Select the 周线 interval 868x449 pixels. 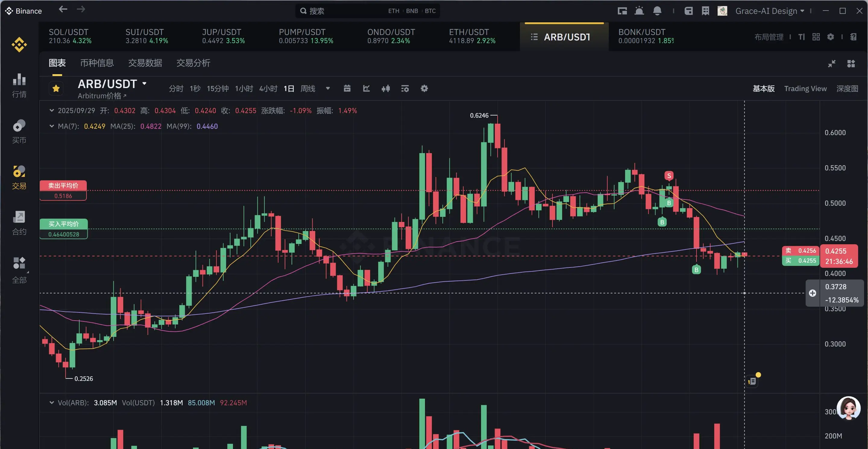(x=308, y=88)
